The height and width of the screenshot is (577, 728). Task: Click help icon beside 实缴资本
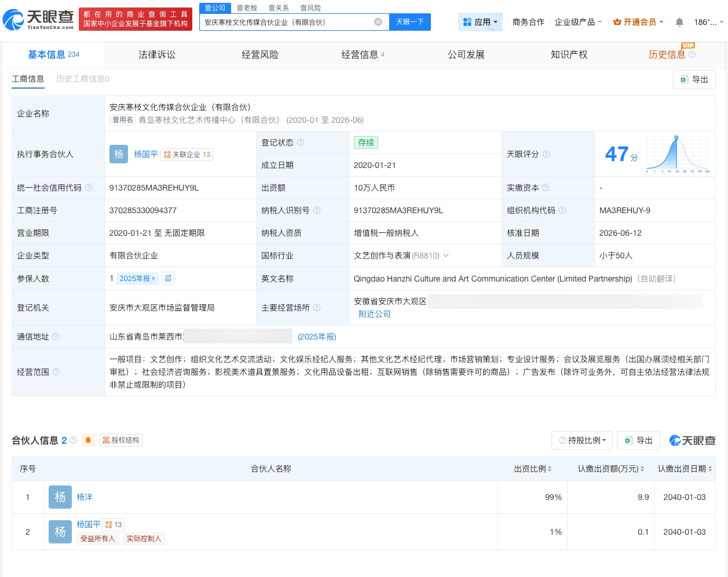546,188
